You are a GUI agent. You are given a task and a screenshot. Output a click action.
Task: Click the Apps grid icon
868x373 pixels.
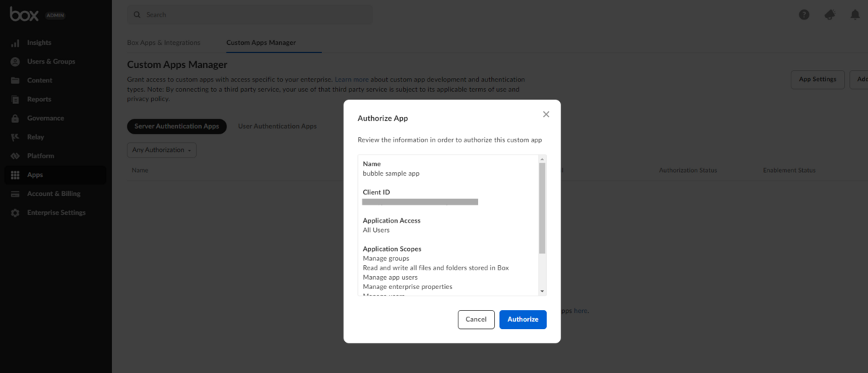[14, 175]
